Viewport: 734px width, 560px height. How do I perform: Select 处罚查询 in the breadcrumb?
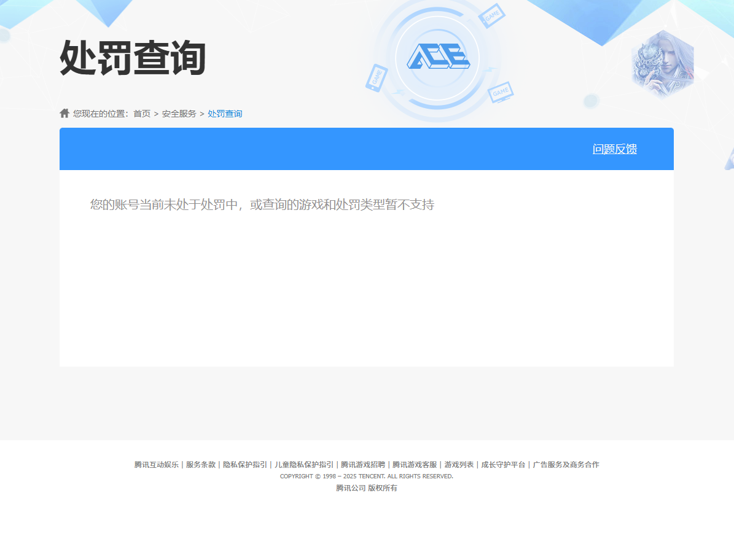coord(224,113)
